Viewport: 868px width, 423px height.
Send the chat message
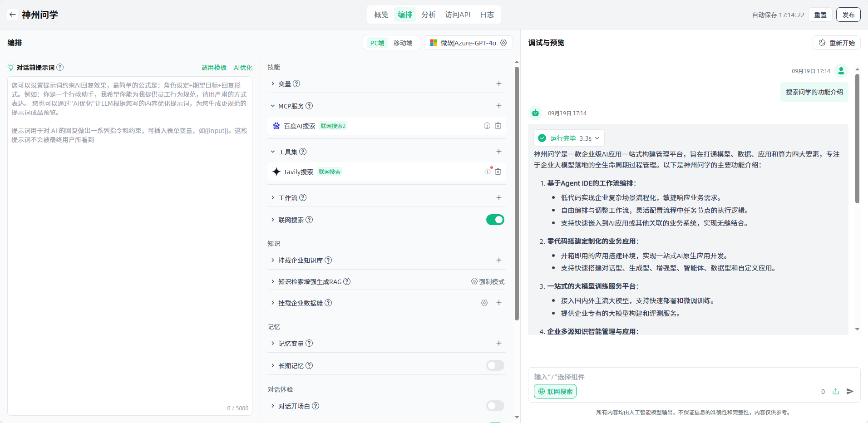850,391
